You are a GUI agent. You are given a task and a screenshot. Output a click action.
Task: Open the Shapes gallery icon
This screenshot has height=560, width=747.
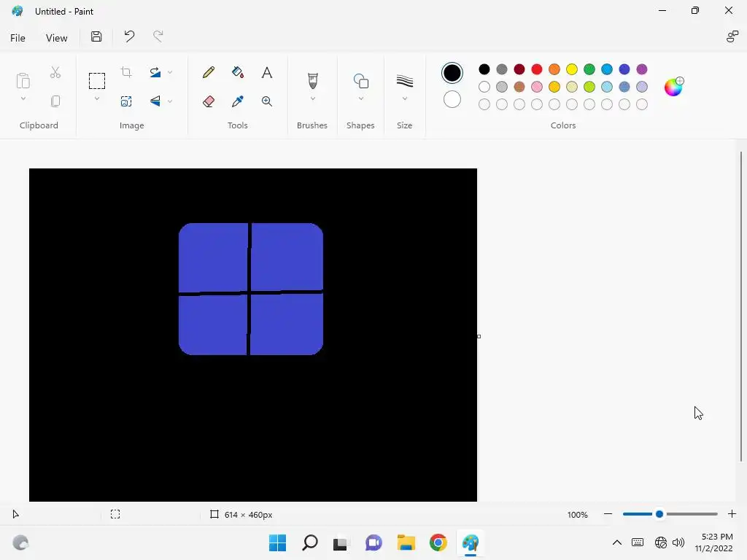coord(360,81)
